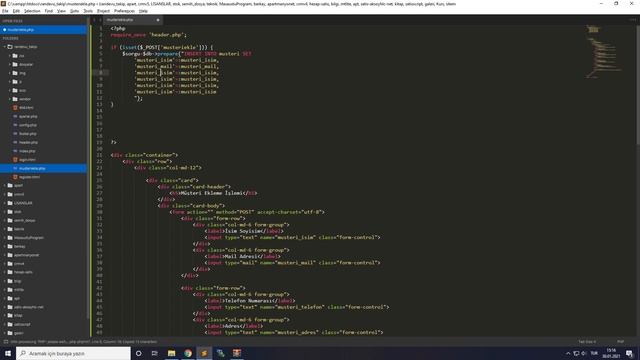This screenshot has width=640, height=360.
Task: Expand the semih_dosya folder
Action: click(5, 220)
